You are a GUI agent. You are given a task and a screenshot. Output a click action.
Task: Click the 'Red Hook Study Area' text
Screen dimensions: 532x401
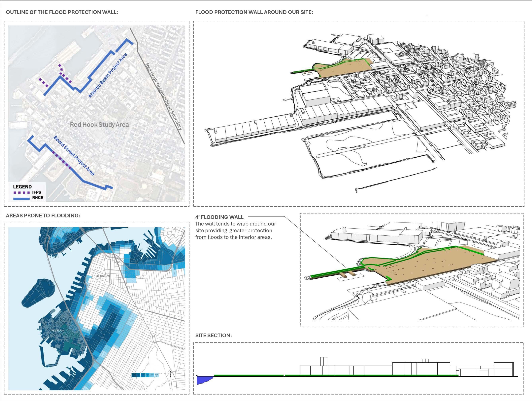[x=99, y=125]
